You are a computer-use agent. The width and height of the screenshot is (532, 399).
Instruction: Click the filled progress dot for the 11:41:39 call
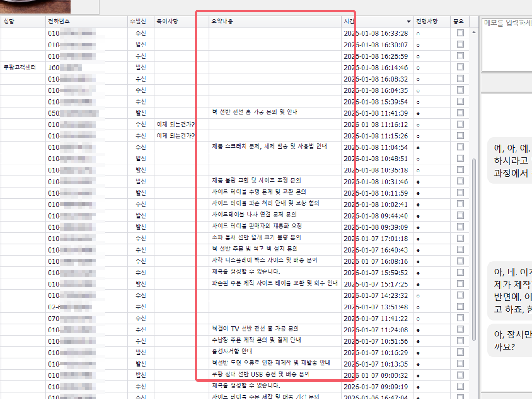418,113
